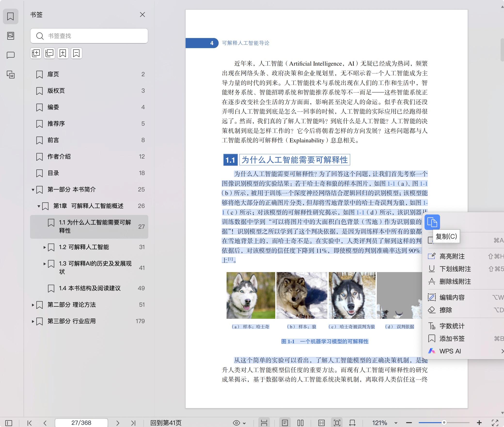Click the collapse all bookmarks icon
Viewport: 504px width, 427px height.
49,53
